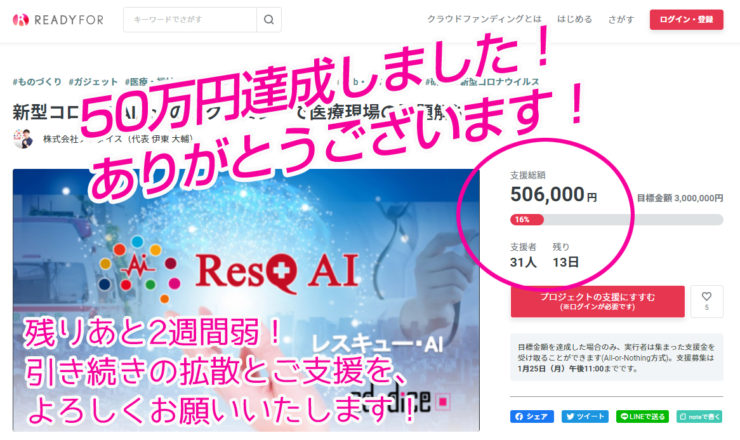
Task: Focus the キーワードでさがす search field
Action: pyautogui.click(x=190, y=19)
